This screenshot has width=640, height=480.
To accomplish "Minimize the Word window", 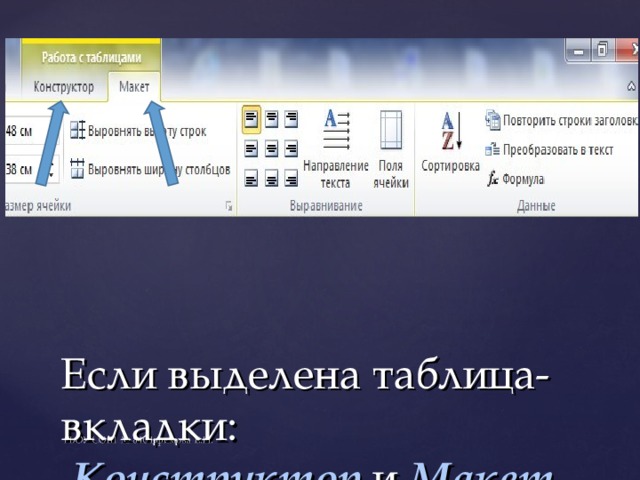I will click(x=578, y=50).
